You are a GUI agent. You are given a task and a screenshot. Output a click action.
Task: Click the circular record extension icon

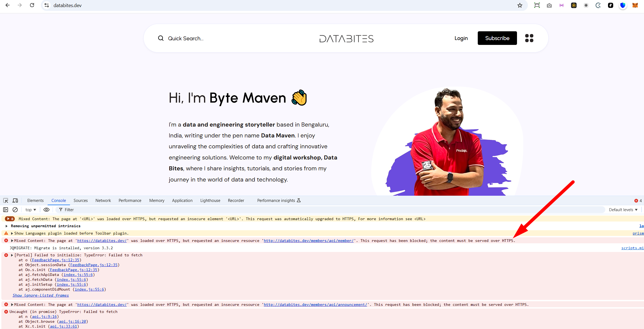pyautogui.click(x=586, y=5)
